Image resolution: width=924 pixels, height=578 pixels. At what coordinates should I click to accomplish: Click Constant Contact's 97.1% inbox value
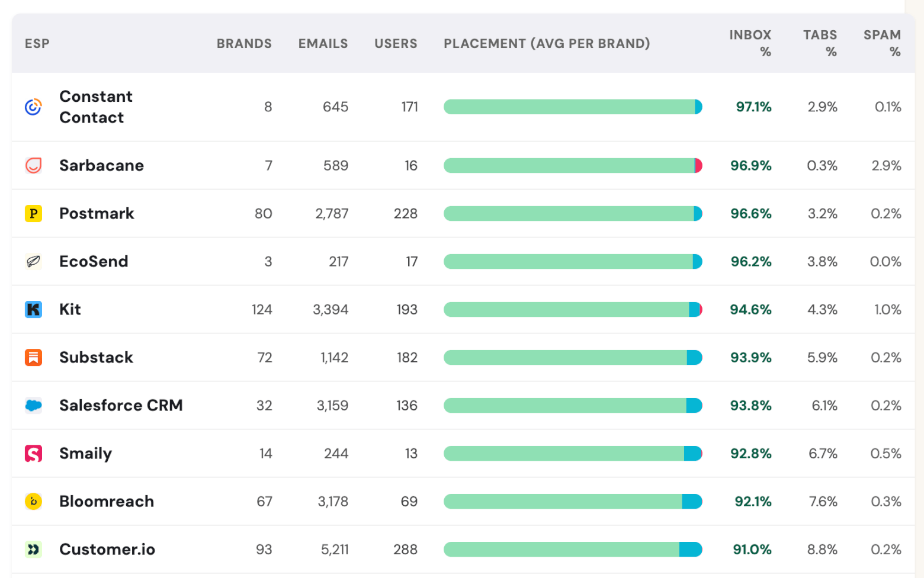click(x=753, y=107)
